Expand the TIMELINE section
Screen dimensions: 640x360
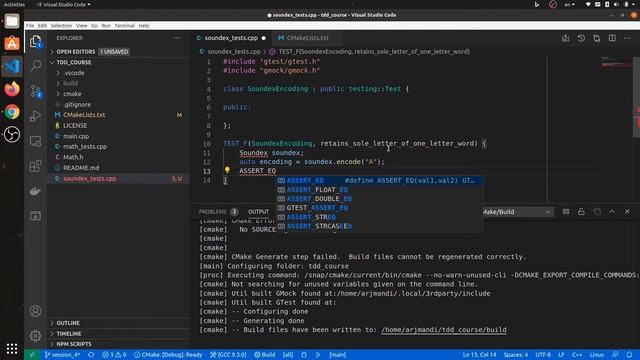point(118,333)
